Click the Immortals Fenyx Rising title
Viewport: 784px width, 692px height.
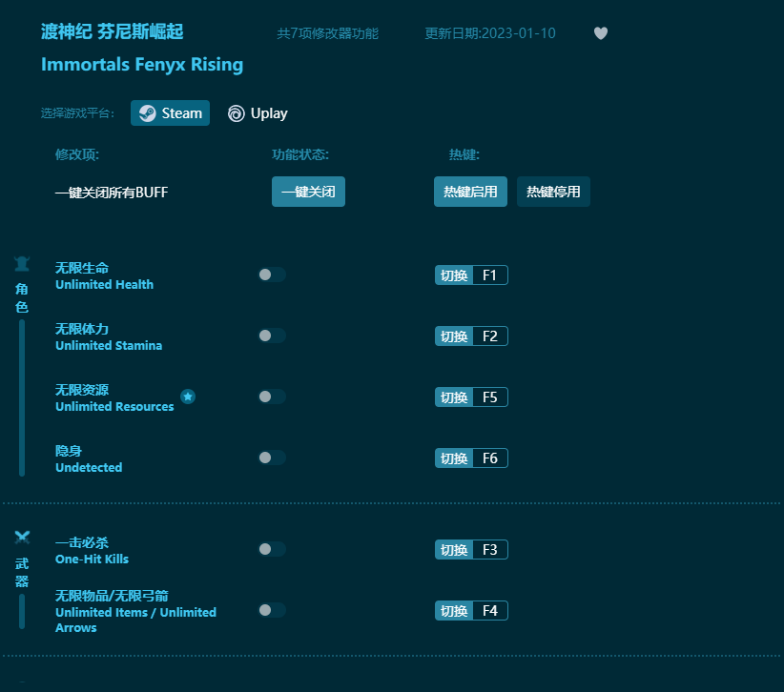pyautogui.click(x=142, y=65)
